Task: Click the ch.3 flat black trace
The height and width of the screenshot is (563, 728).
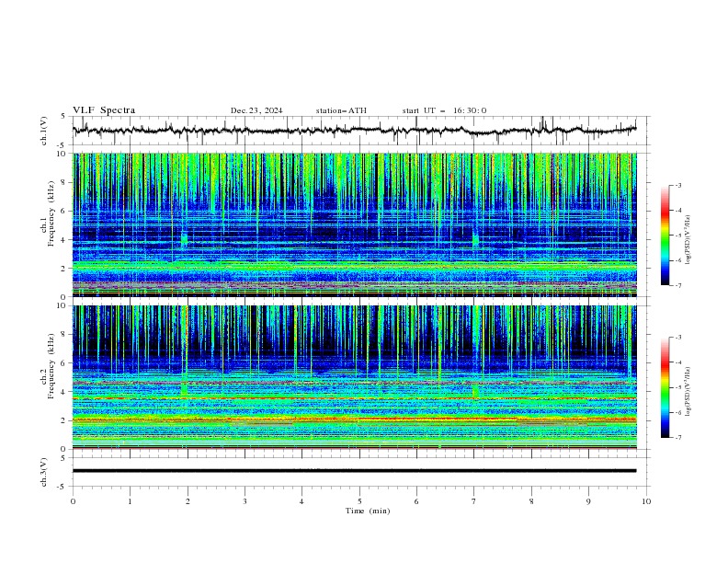Action: pos(355,471)
